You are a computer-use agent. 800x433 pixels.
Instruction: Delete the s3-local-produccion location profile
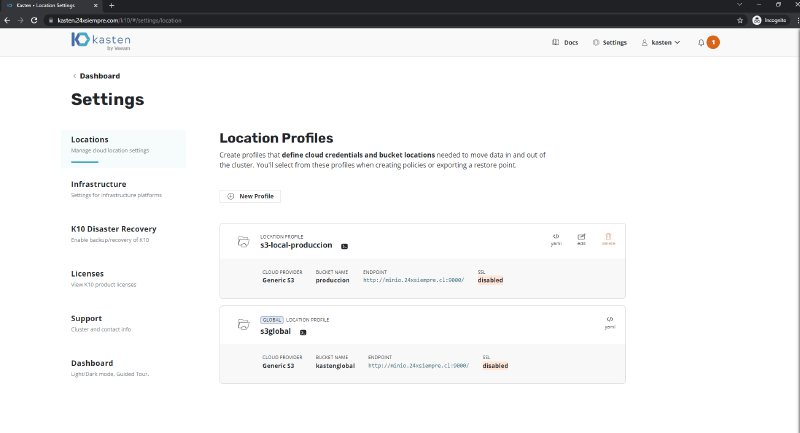coord(608,239)
